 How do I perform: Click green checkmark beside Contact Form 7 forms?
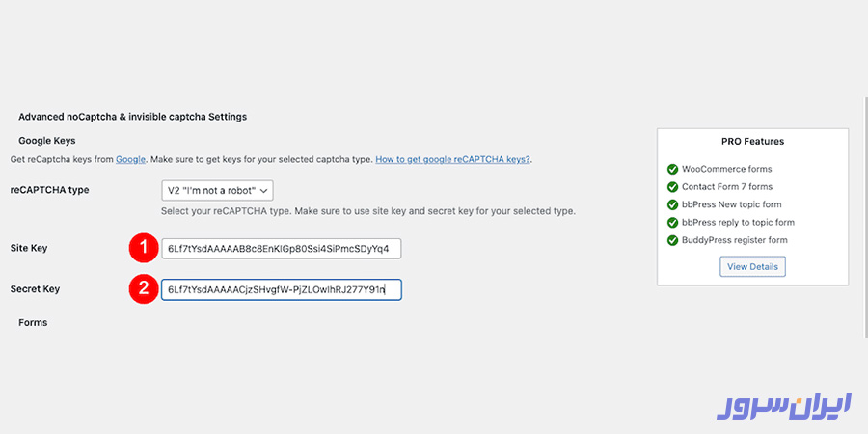pos(672,187)
